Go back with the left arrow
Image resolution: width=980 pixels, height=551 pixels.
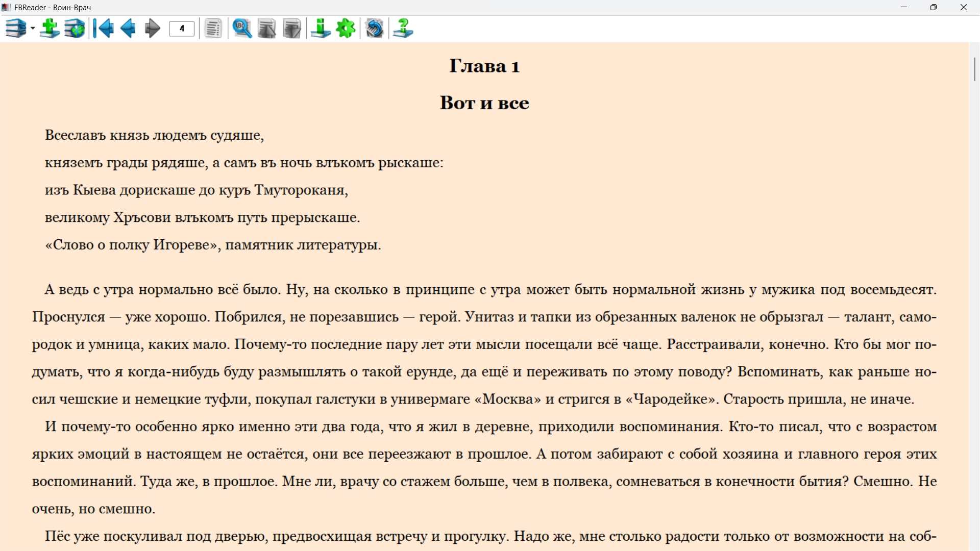pos(128,29)
